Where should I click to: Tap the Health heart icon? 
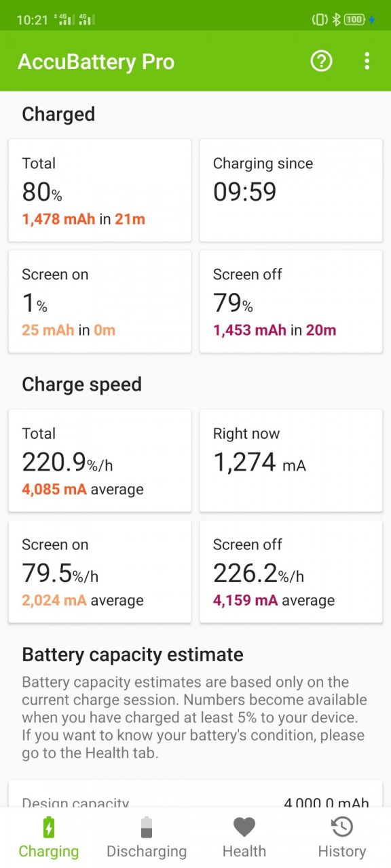(x=244, y=827)
